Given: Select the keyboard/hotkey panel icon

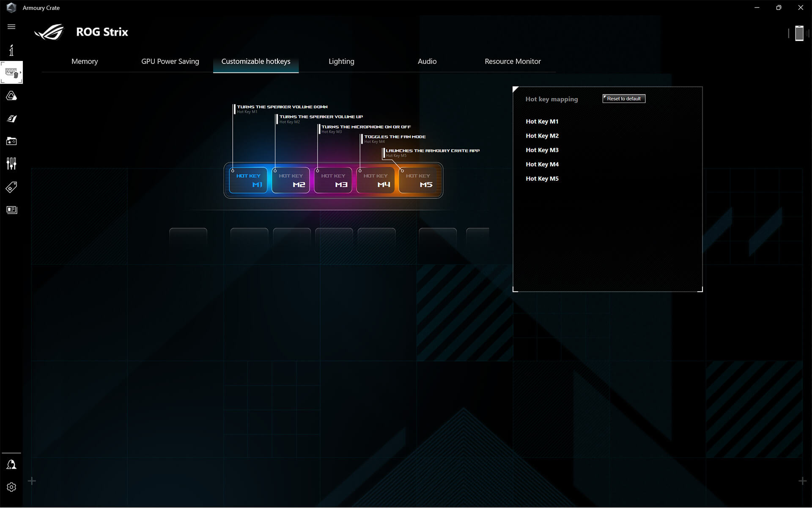Looking at the screenshot, I should [x=12, y=72].
